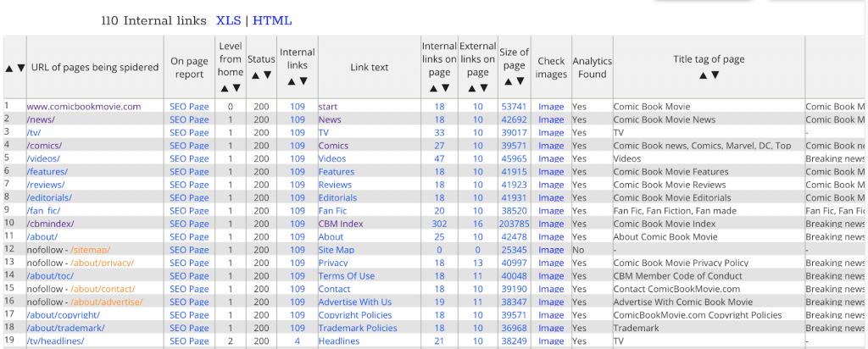Click the 'Headlines' link text

(339, 341)
